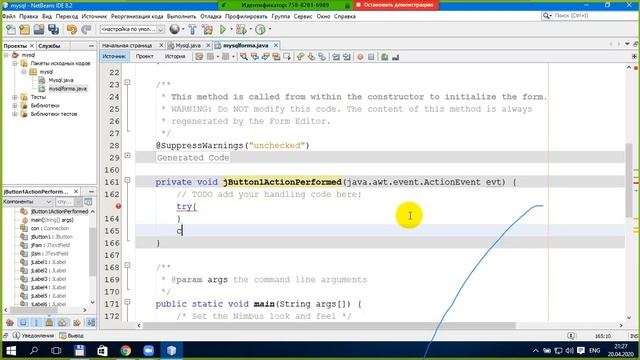Open the Navigator Компоненты view dropdown
Image resolution: width=640 pixels, height=360 pixels.
[28, 202]
